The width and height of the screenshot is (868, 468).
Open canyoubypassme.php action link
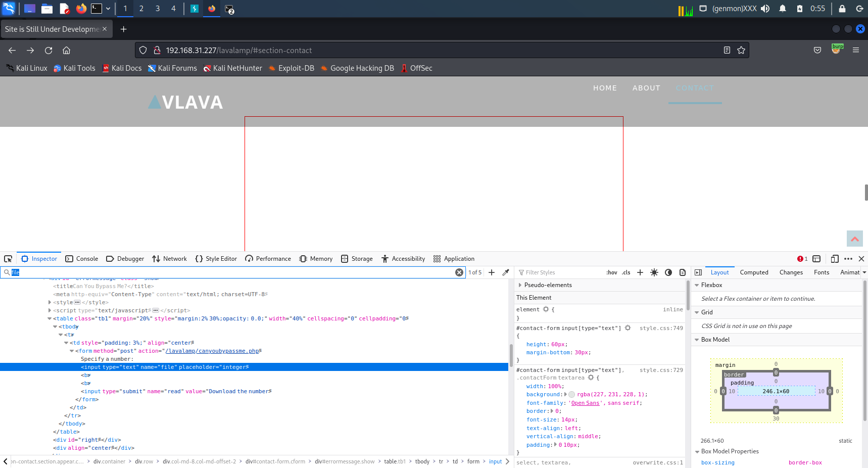click(x=212, y=351)
